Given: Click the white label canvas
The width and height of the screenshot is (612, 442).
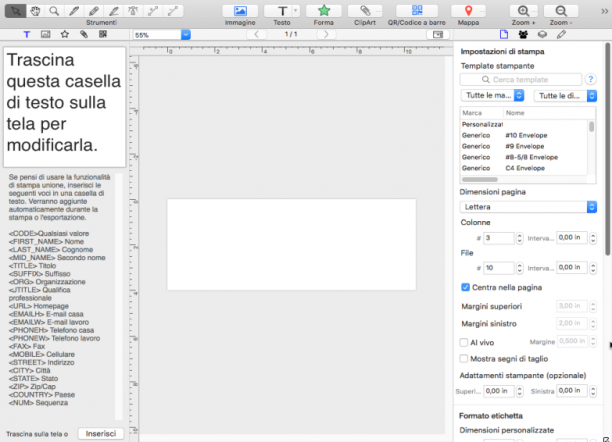Looking at the screenshot, I should point(292,244).
